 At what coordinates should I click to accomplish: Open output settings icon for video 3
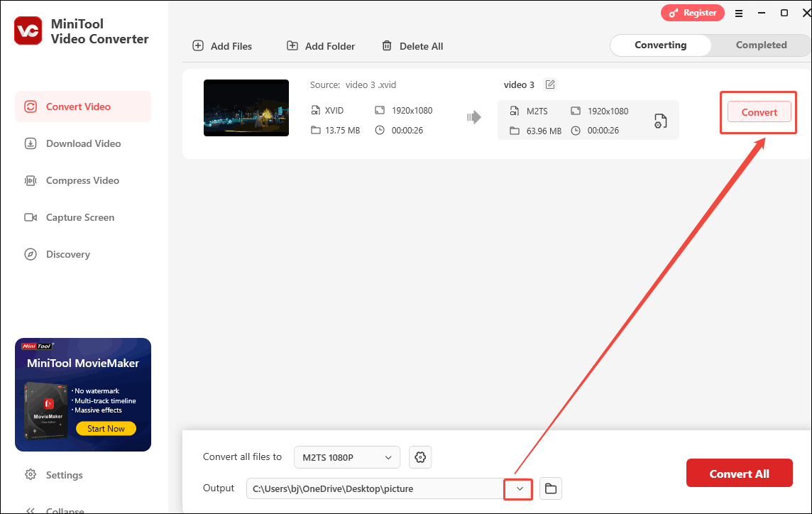(660, 121)
